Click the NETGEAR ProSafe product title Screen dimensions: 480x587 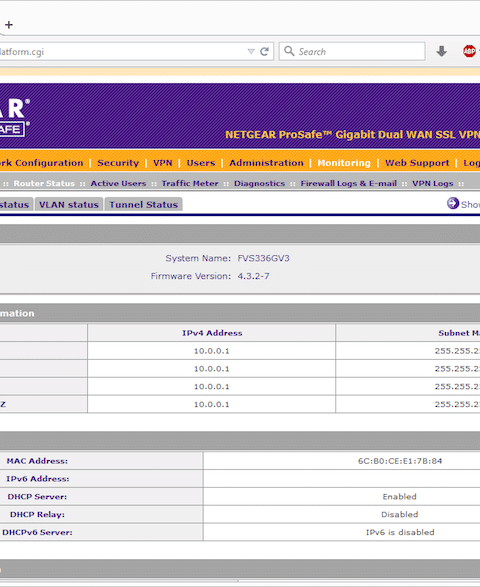tap(352, 135)
